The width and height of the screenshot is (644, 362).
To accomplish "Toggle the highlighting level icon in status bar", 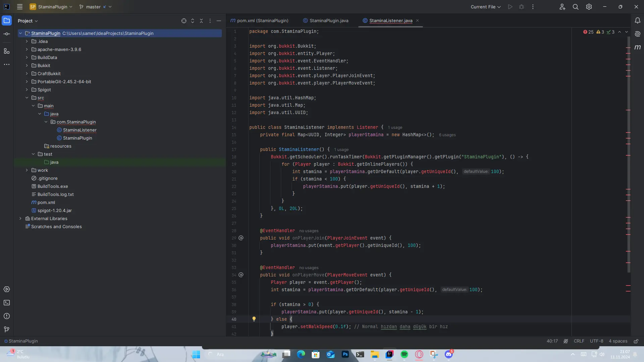I will click(566, 341).
